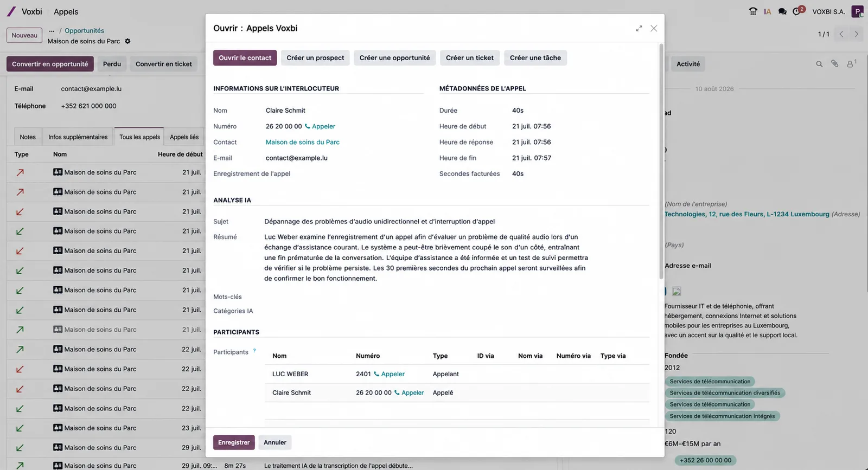
Task: Switch to the Appels liés tab
Action: tap(184, 137)
